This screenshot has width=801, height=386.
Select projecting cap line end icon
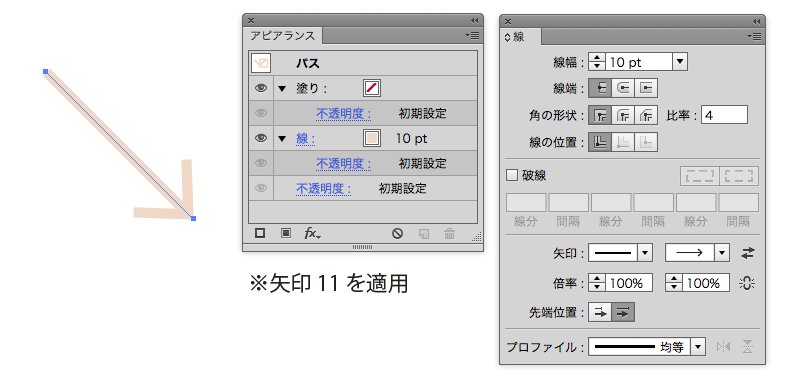click(646, 88)
